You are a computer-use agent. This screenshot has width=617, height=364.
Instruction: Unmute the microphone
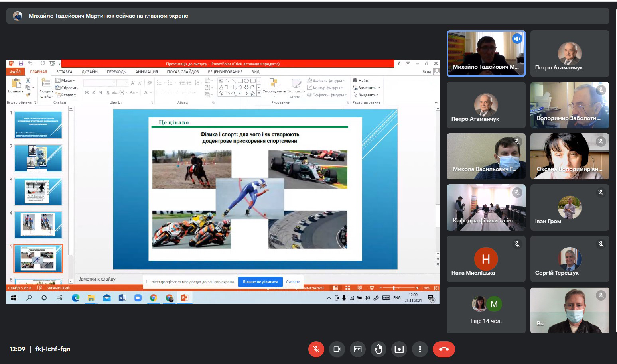tap(316, 349)
